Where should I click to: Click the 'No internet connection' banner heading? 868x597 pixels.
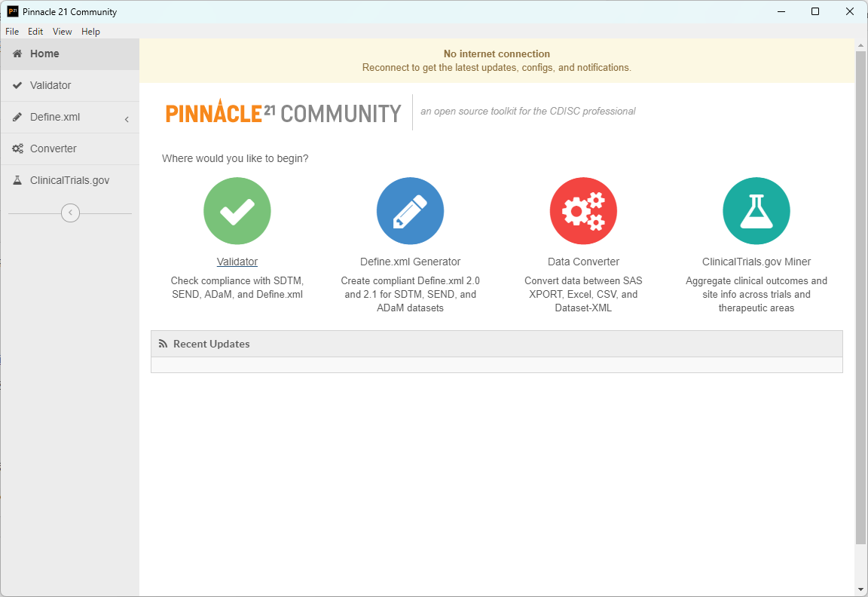(x=497, y=54)
